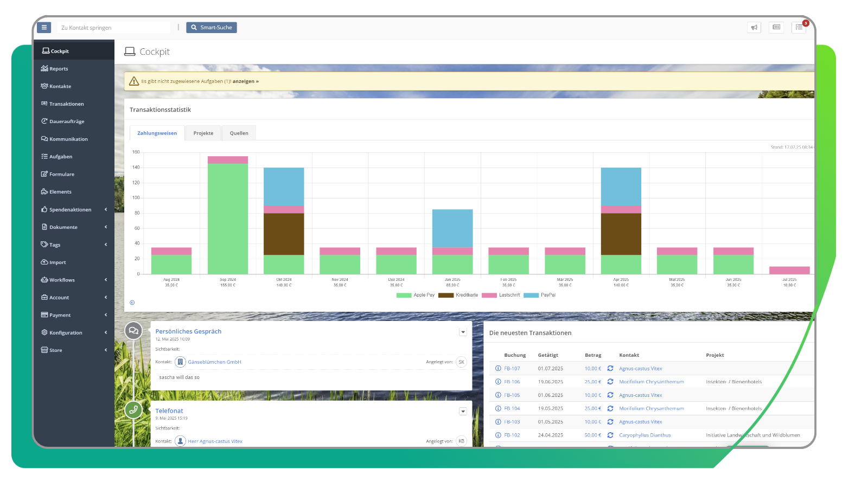The image size is (868, 488).
Task: Open the announcements megaphone icon in the top bar
Action: [x=754, y=27]
